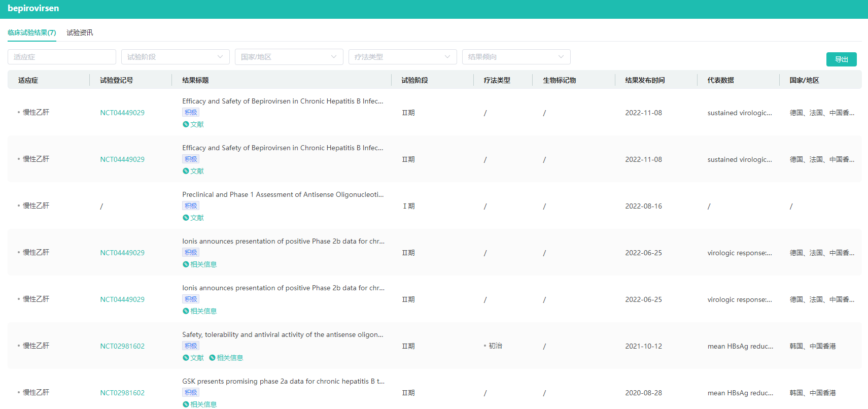868x409 pixels.
Task: Select the 临床试验结果(7) tab
Action: (x=31, y=32)
